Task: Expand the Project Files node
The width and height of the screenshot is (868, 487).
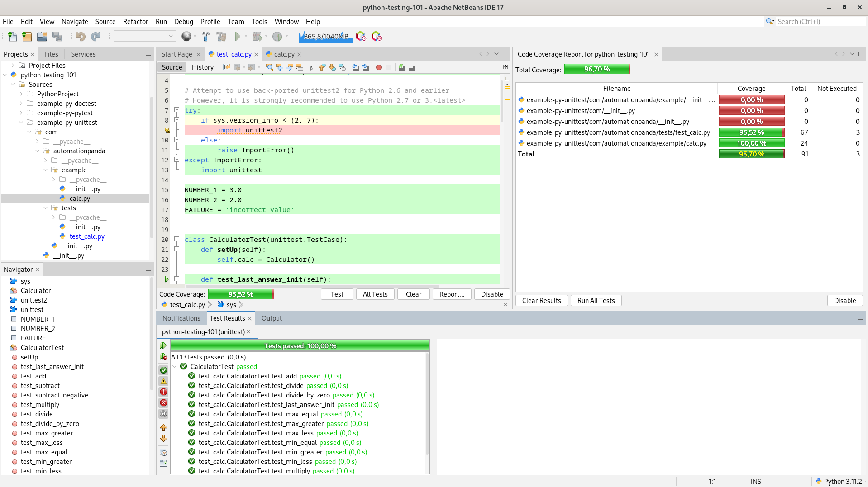Action: pyautogui.click(x=13, y=66)
